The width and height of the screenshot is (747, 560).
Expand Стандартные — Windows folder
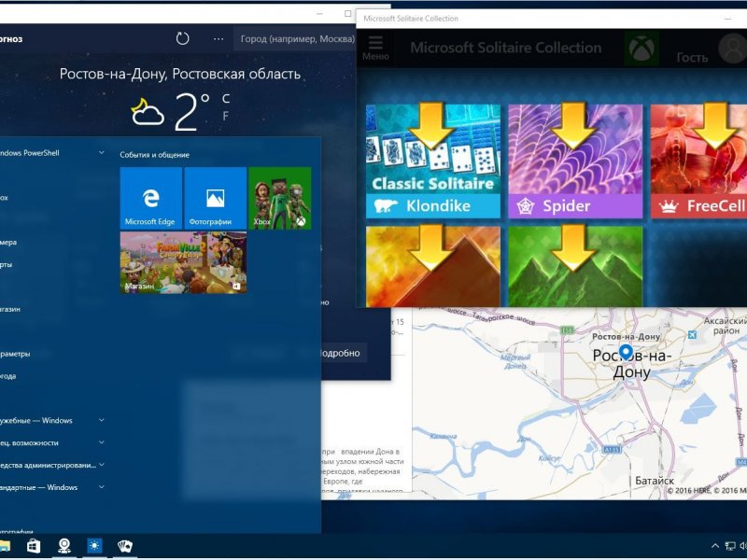tap(102, 487)
